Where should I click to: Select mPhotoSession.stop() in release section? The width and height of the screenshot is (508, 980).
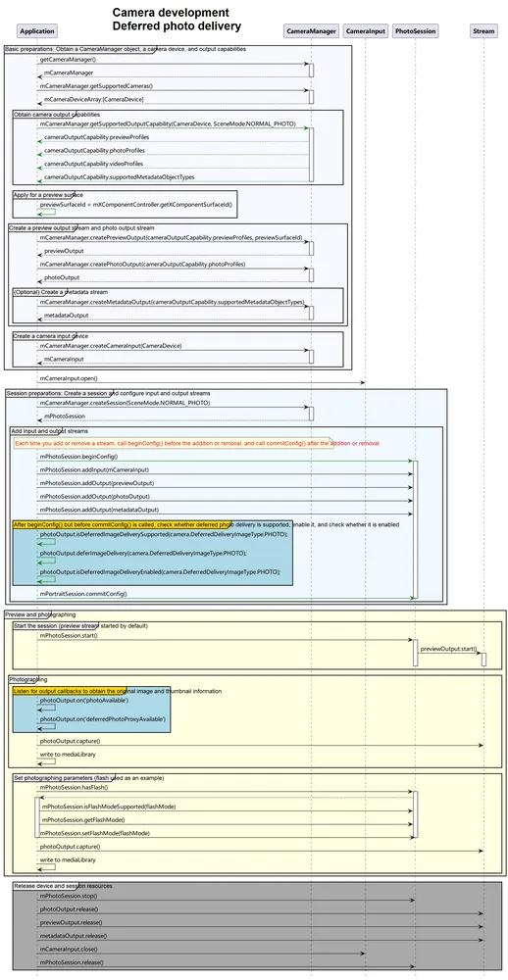(69, 896)
